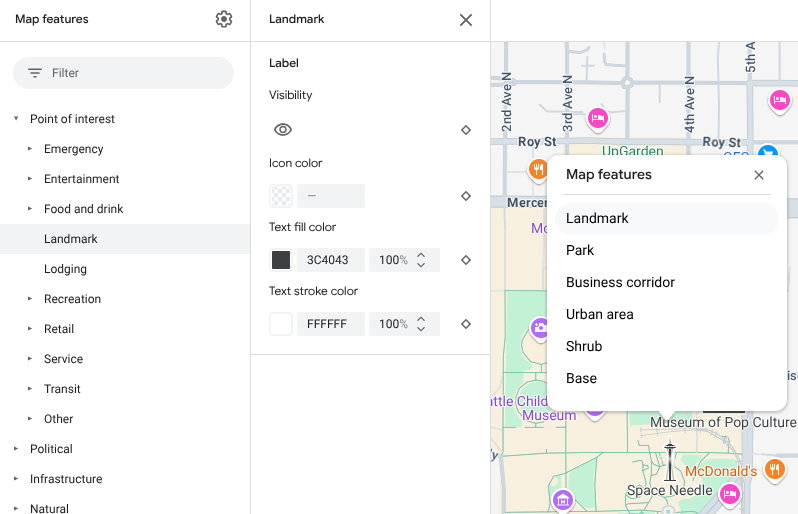Close the Landmark style panel
Viewport: 798px width, 514px height.
(466, 20)
